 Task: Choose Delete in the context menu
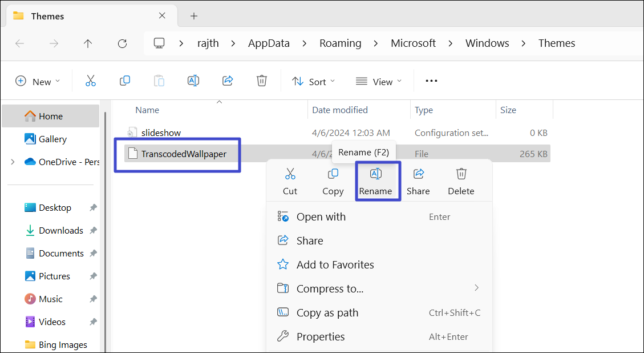pyautogui.click(x=461, y=182)
